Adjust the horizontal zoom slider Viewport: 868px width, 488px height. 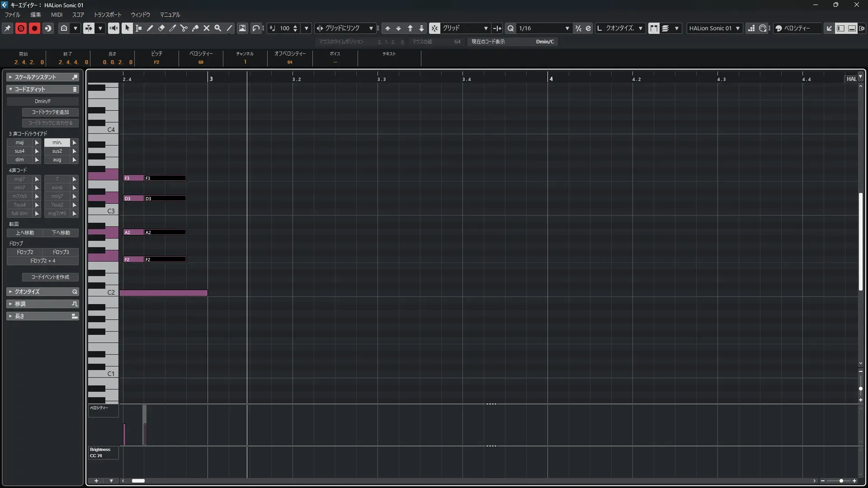coord(841,481)
